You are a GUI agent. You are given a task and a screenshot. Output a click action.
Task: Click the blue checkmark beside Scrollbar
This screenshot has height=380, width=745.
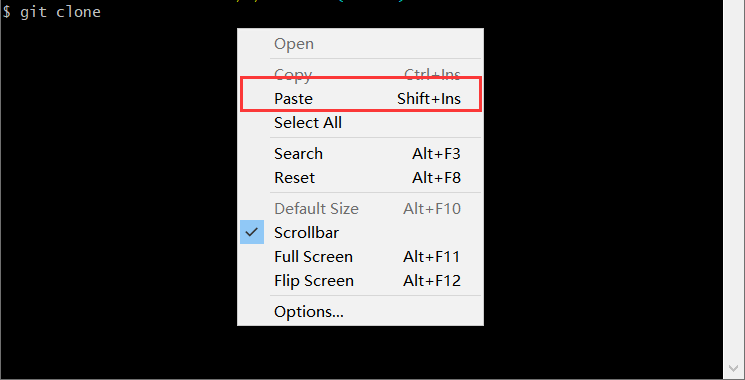tap(252, 232)
